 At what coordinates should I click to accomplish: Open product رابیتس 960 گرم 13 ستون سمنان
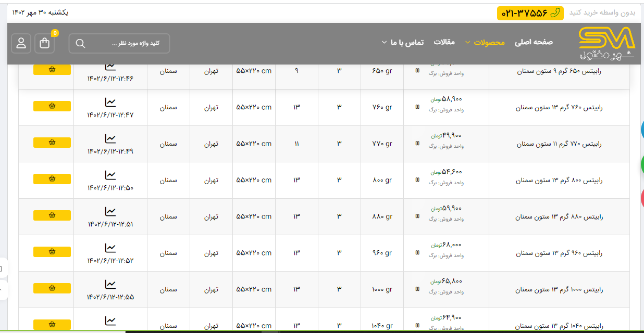point(559,253)
